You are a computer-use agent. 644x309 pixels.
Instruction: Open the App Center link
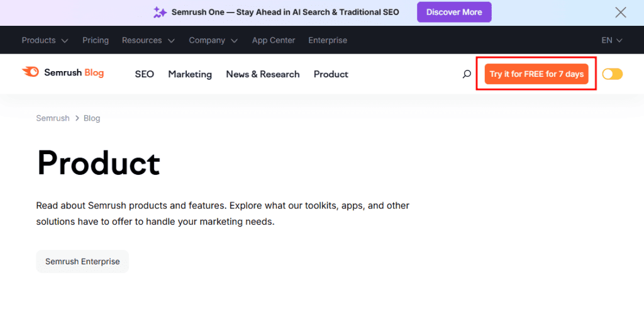(x=274, y=40)
